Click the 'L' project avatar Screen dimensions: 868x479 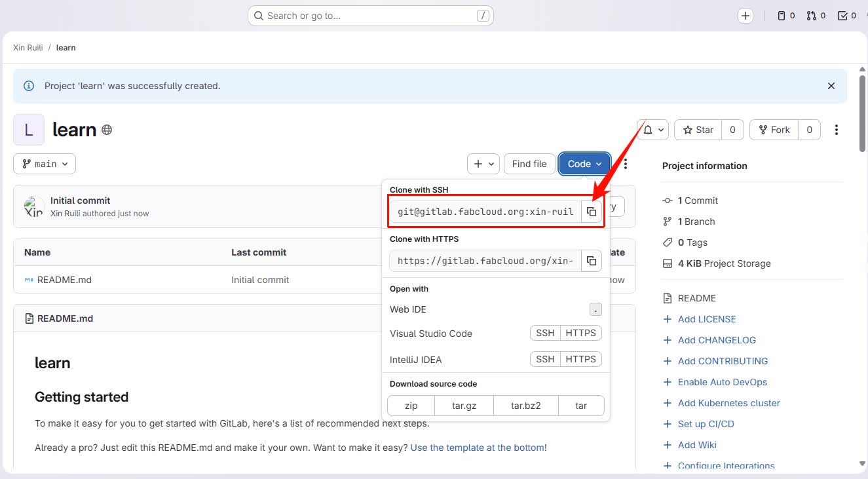click(29, 130)
